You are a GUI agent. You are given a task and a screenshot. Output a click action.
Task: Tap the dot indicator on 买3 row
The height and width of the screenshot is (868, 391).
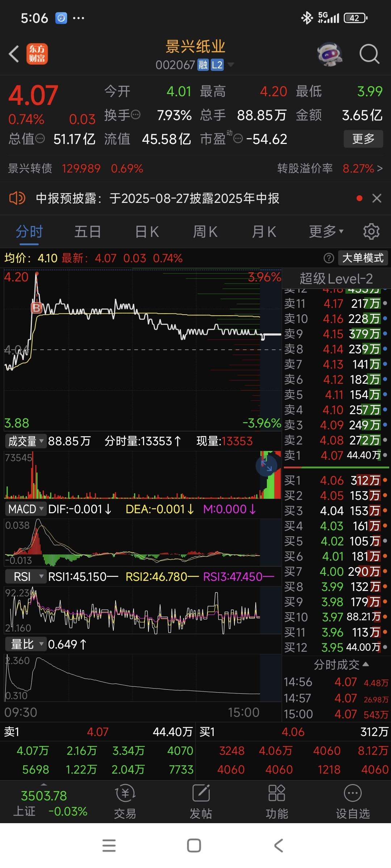click(x=385, y=511)
